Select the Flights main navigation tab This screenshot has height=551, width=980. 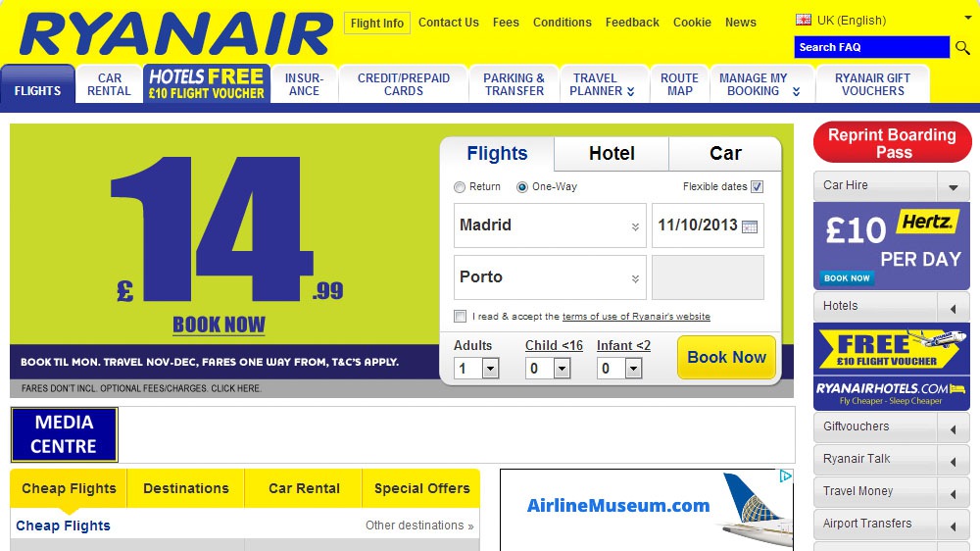[38, 84]
